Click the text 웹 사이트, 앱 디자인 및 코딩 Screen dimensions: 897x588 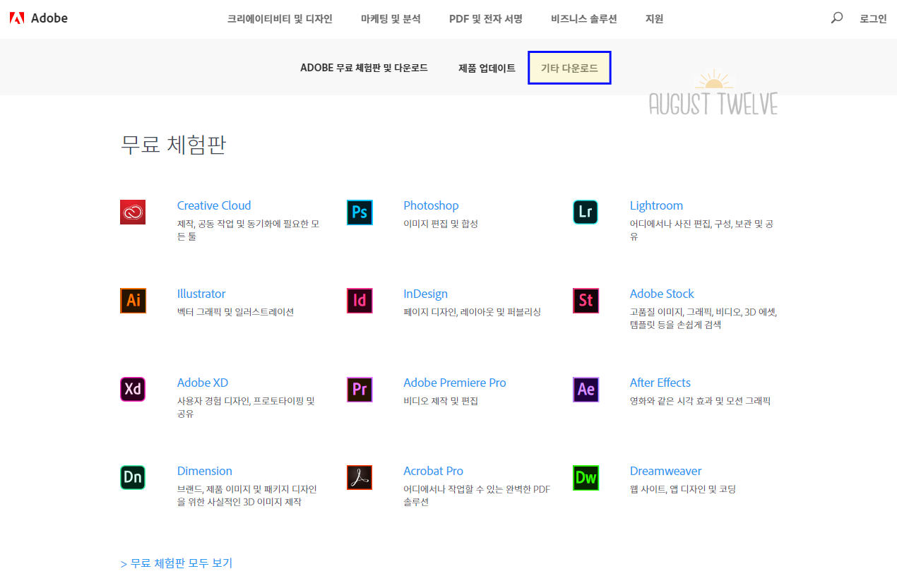point(683,489)
